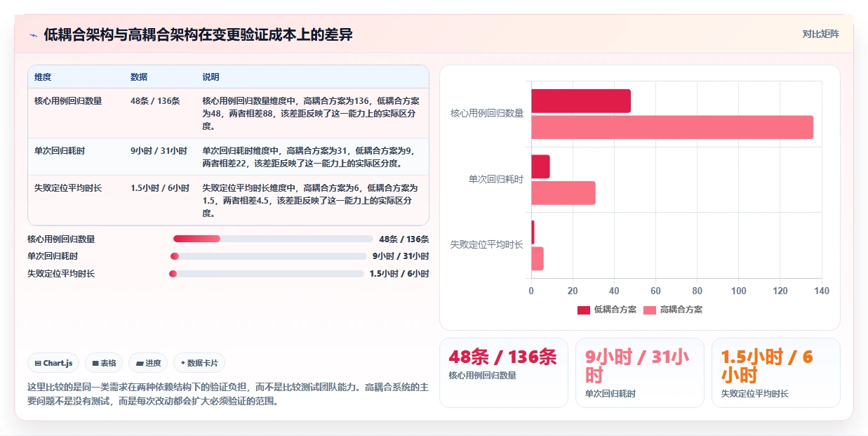Click the 单次回归耗时 table row label

(60, 150)
